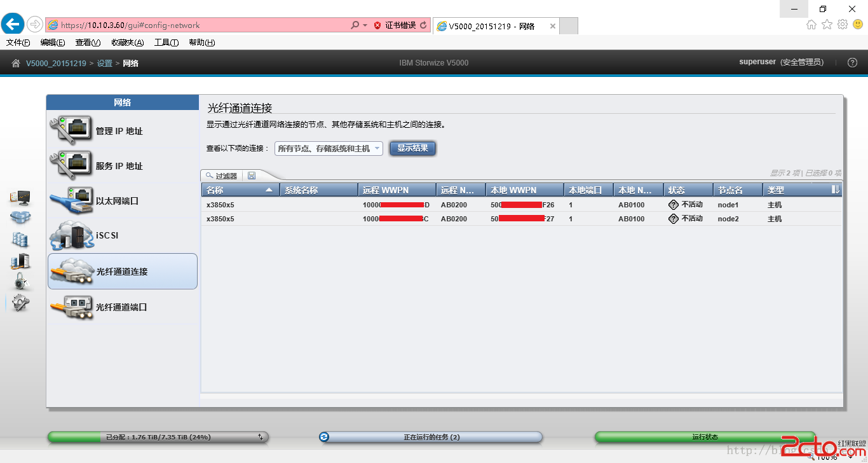Open the Monitoring icon in left rail

tap(20, 198)
